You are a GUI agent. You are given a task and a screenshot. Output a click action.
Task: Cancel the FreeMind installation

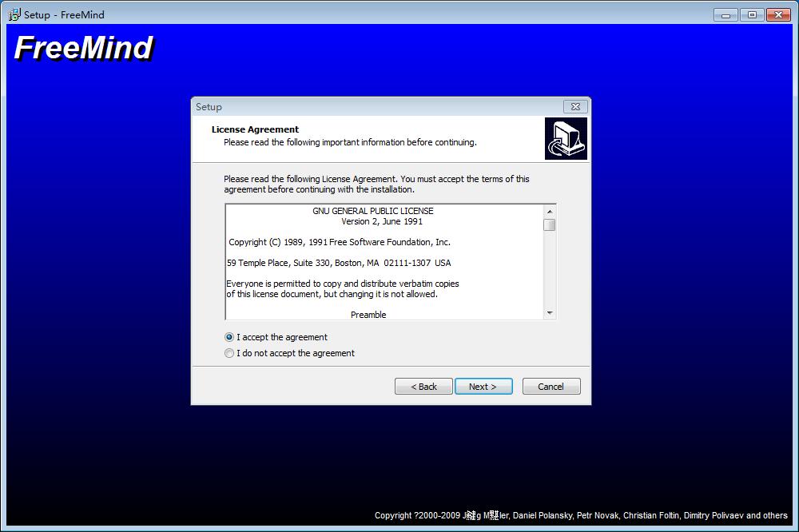click(x=551, y=387)
